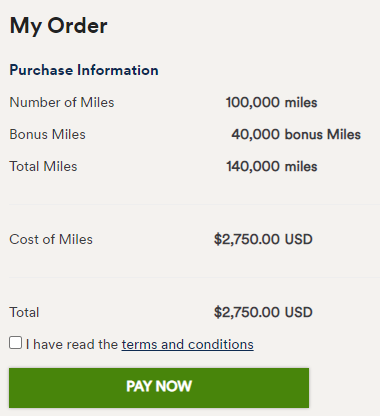Click the 140,000 miles value
The image size is (380, 416).
tap(272, 166)
